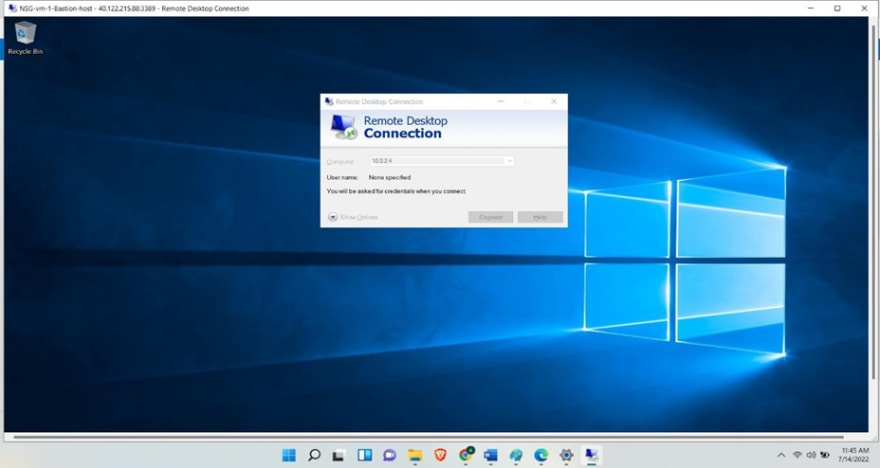
Task: Open taskbar Search magnifier
Action: coord(314,455)
